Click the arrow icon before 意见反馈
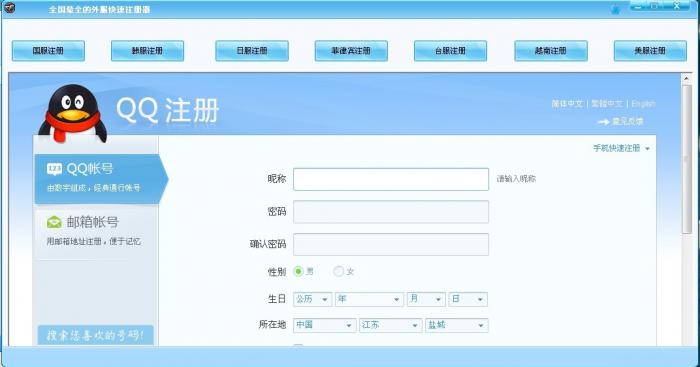Viewport: 700px width, 367px height. coord(603,121)
